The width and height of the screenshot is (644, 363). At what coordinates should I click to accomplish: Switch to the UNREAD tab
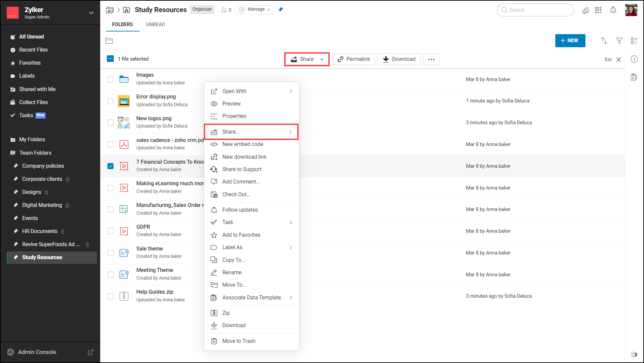pos(155,24)
